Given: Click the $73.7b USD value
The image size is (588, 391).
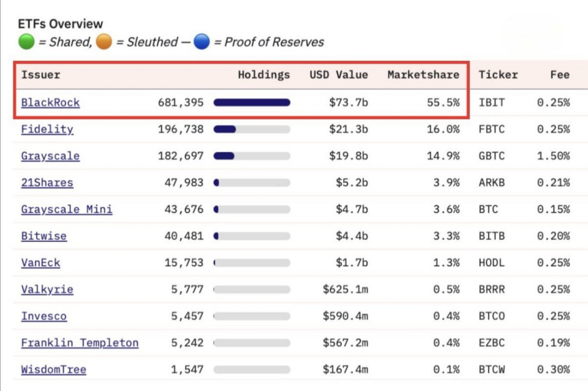Looking at the screenshot, I should [349, 103].
